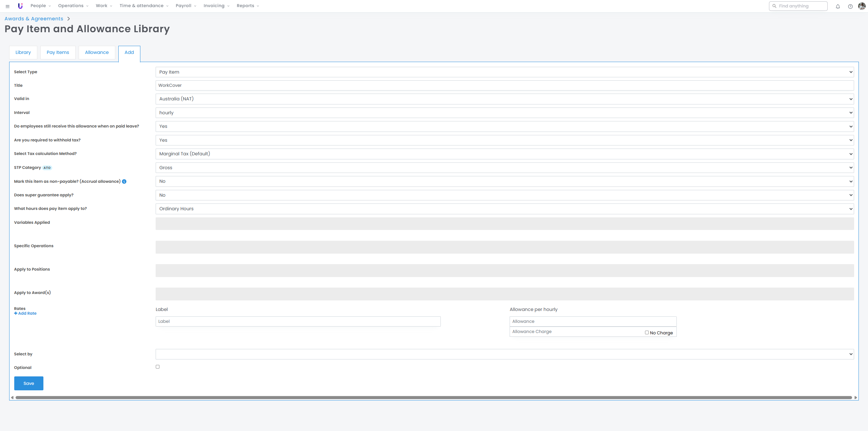This screenshot has height=431, width=868.
Task: Click the horizontal scrollbar right arrow
Action: coord(855,397)
